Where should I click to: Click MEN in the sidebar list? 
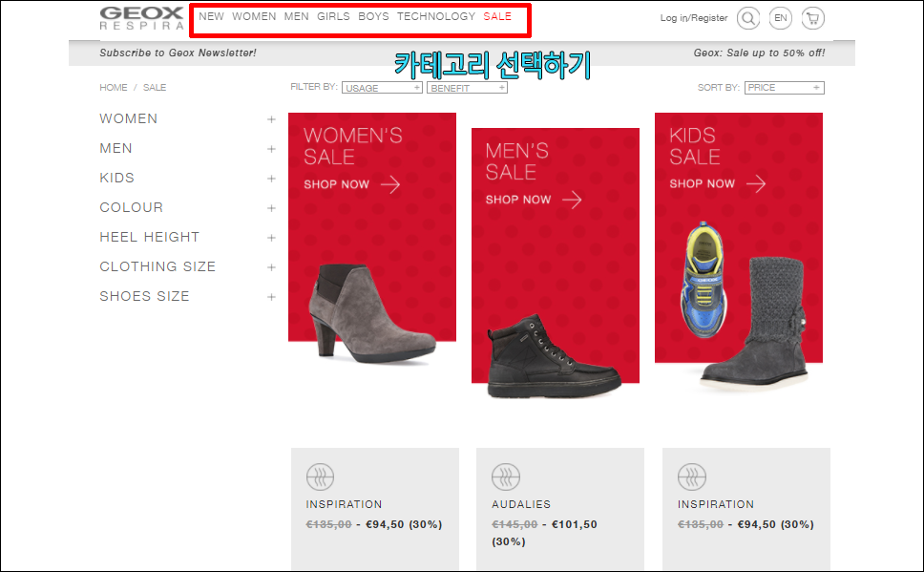(x=115, y=149)
